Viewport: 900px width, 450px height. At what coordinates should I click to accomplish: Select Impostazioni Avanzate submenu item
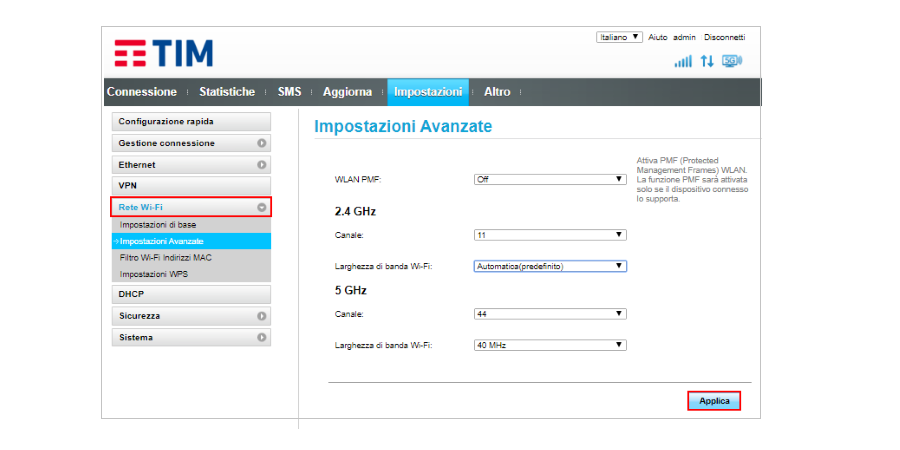point(191,241)
